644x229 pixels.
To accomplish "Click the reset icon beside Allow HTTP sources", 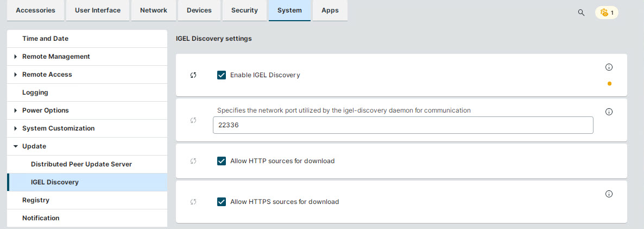I will [193, 161].
